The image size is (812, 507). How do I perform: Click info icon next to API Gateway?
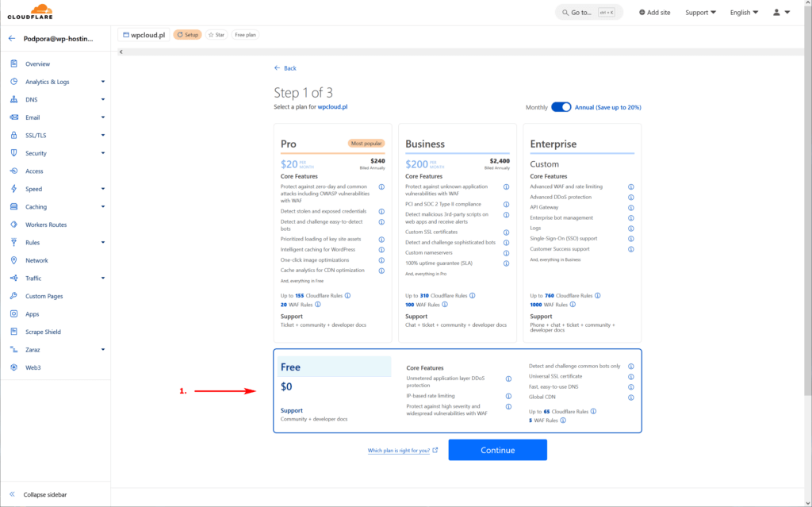click(631, 207)
